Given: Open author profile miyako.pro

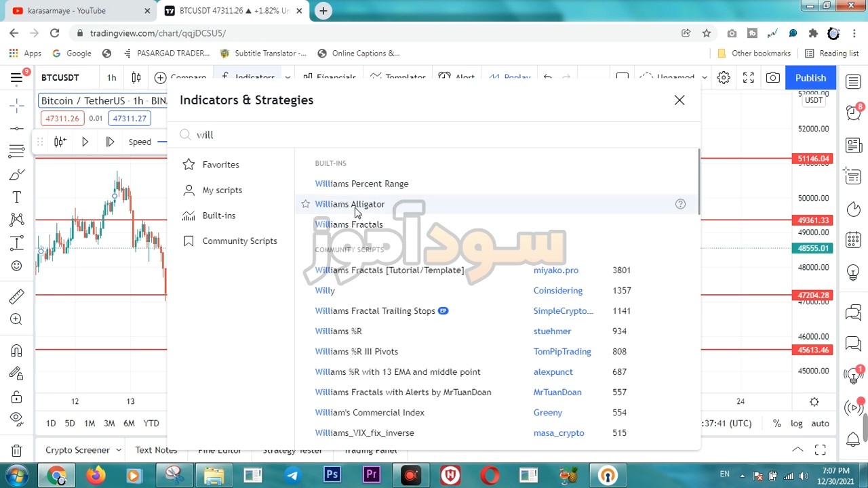Looking at the screenshot, I should tap(556, 270).
